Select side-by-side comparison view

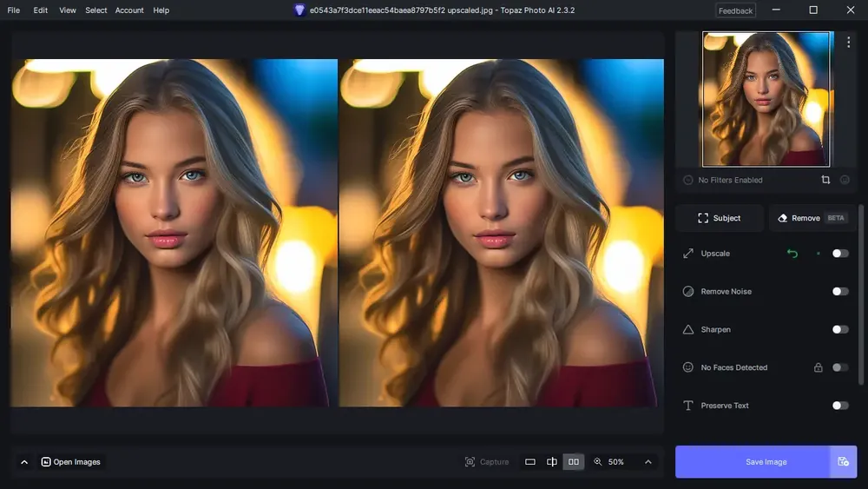coord(574,462)
